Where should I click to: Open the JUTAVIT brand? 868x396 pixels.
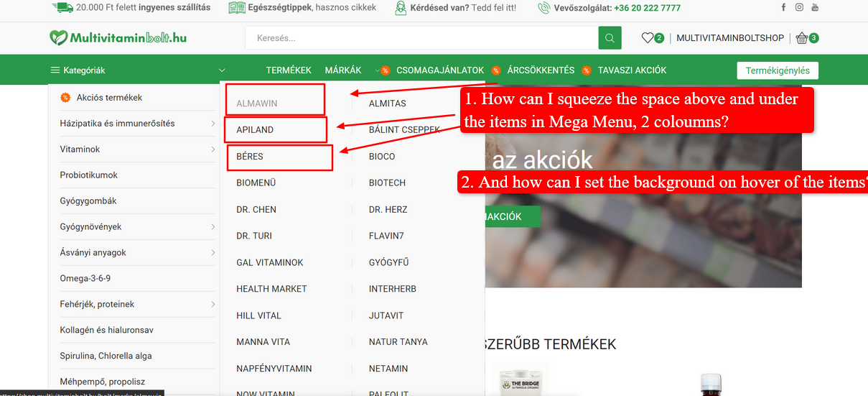click(x=386, y=316)
